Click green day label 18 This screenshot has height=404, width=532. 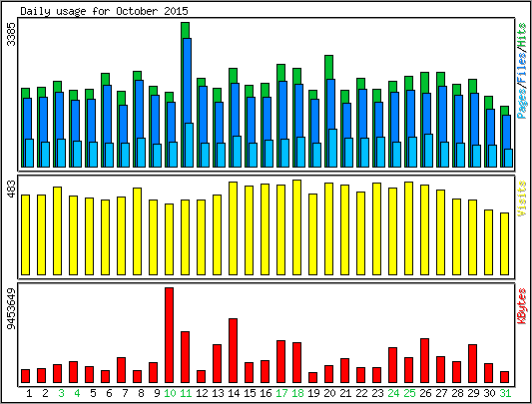tap(297, 393)
